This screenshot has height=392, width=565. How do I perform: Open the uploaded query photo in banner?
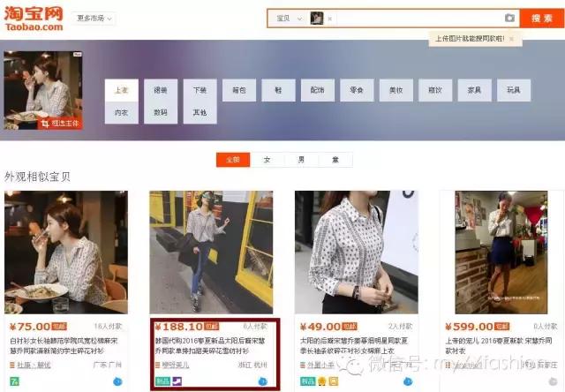click(43, 90)
